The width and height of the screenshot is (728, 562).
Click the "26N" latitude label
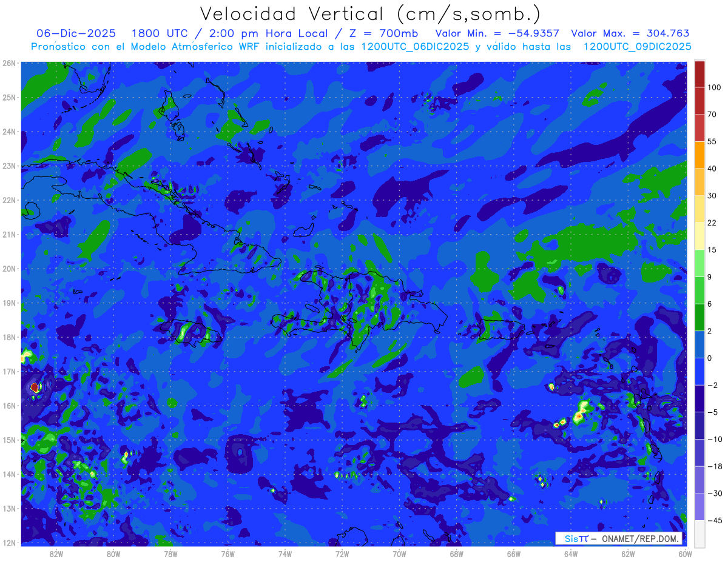[9, 63]
